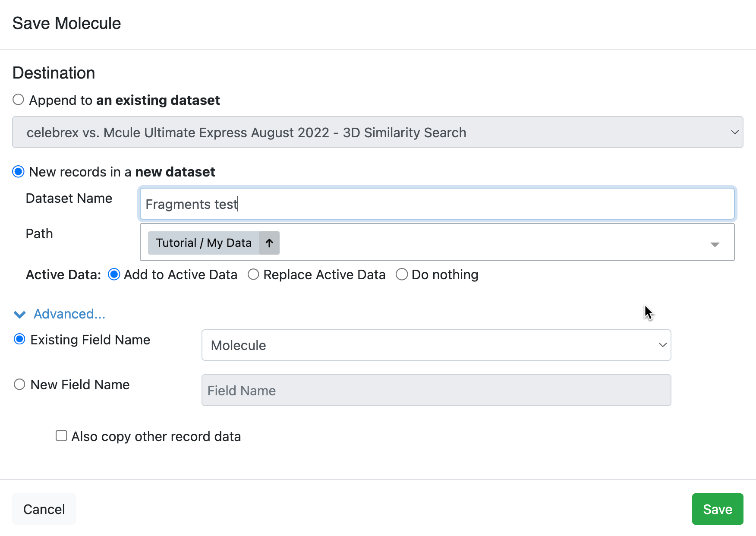Choose Replace Active Data option

[253, 274]
